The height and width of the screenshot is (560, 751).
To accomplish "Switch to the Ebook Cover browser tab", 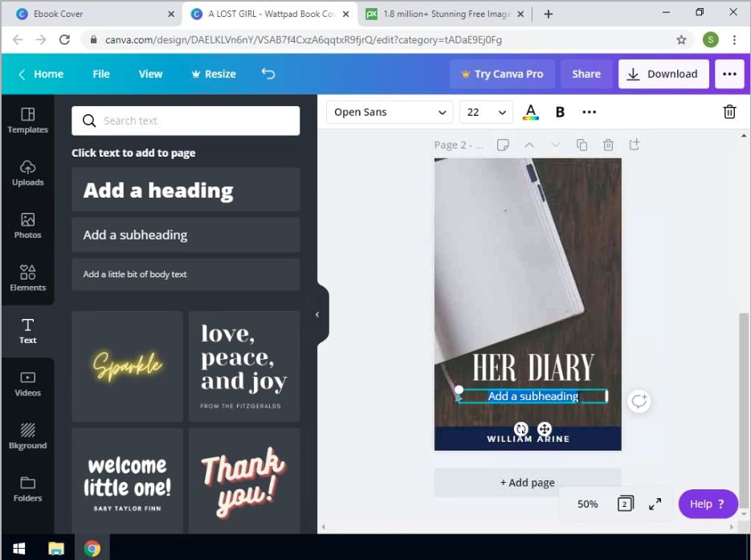I will point(91,14).
